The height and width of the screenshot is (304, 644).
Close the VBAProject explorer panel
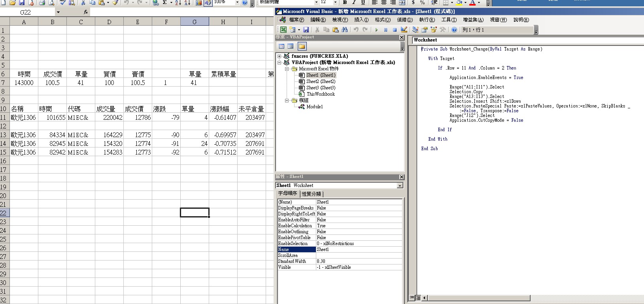(x=402, y=38)
